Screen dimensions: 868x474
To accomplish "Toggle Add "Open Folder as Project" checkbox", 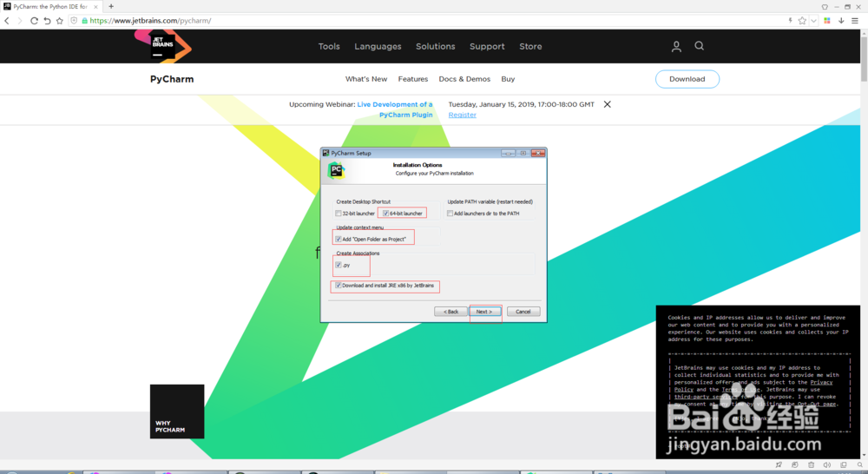I will (339, 240).
